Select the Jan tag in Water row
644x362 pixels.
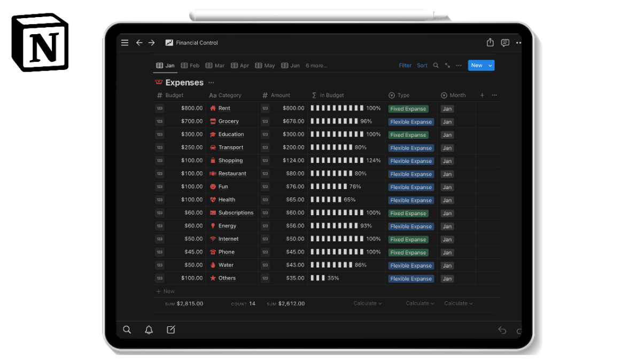(x=447, y=265)
